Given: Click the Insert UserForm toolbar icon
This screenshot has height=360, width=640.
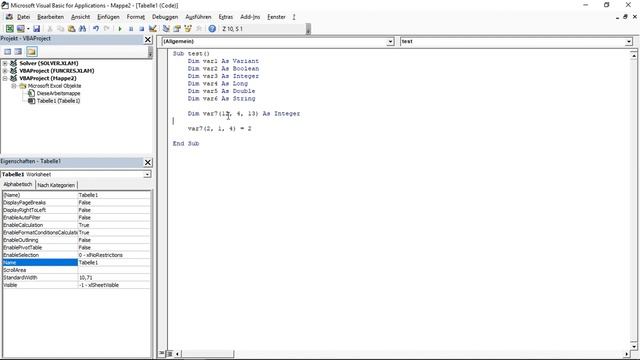Looking at the screenshot, I should tap(20, 29).
